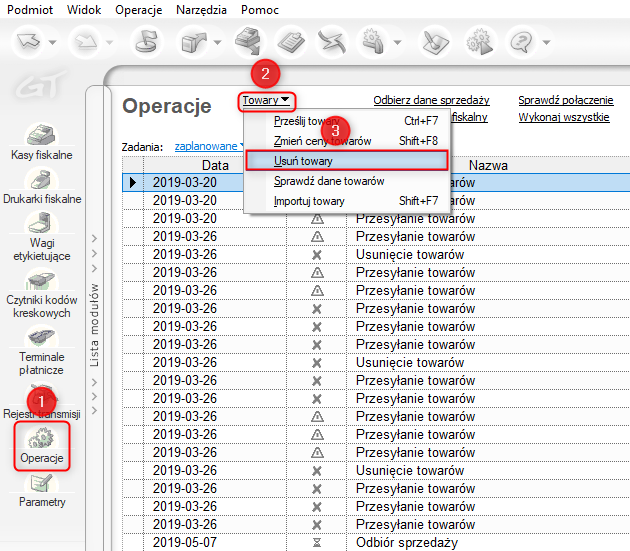Choose Usuń towary from the menu

tap(304, 160)
